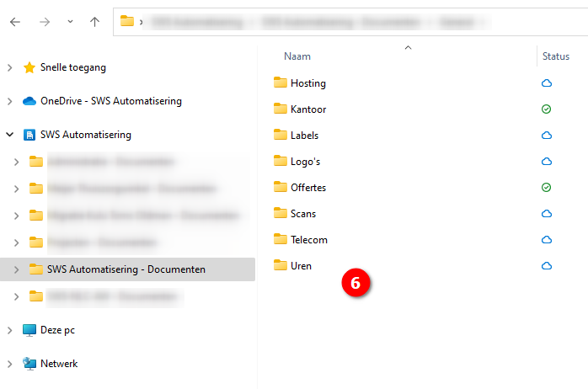Select Deze pc in navigation pane
Image resolution: width=588 pixels, height=389 pixels.
coord(57,330)
